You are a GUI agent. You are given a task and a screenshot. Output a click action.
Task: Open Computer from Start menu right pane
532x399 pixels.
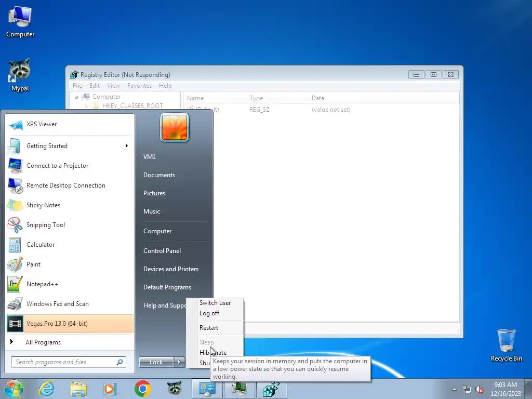click(x=157, y=231)
